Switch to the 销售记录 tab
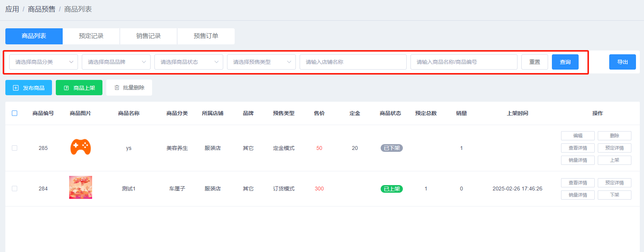Viewport: 644px width, 252px height. (149, 36)
